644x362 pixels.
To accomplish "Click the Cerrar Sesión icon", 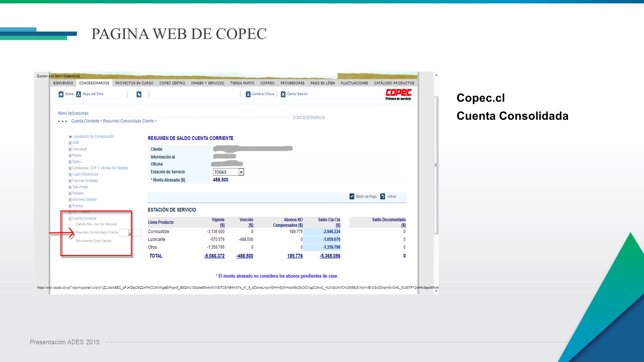I will 283,94.
